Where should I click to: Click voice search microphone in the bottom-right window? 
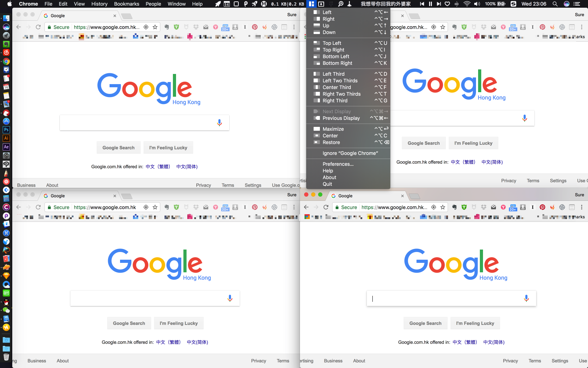click(526, 298)
